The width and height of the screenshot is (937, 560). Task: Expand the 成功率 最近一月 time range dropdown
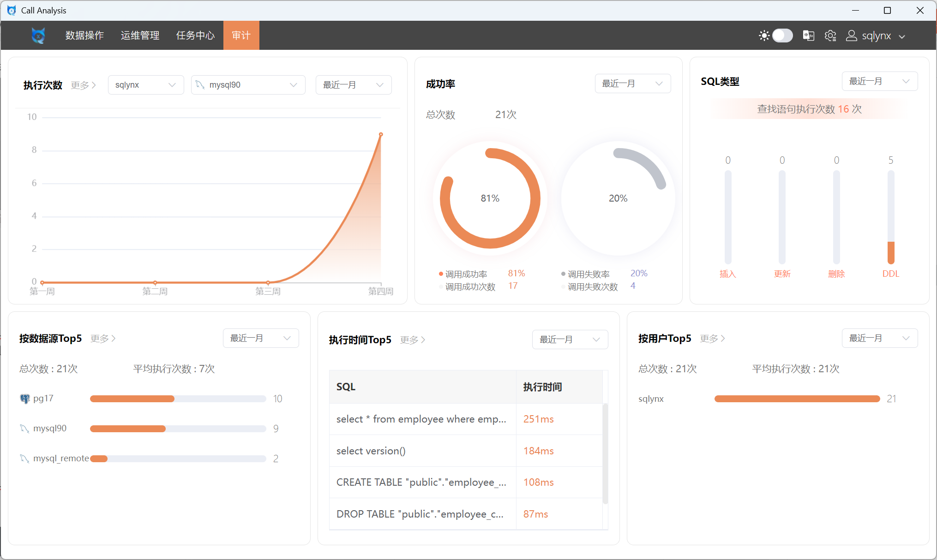point(632,83)
